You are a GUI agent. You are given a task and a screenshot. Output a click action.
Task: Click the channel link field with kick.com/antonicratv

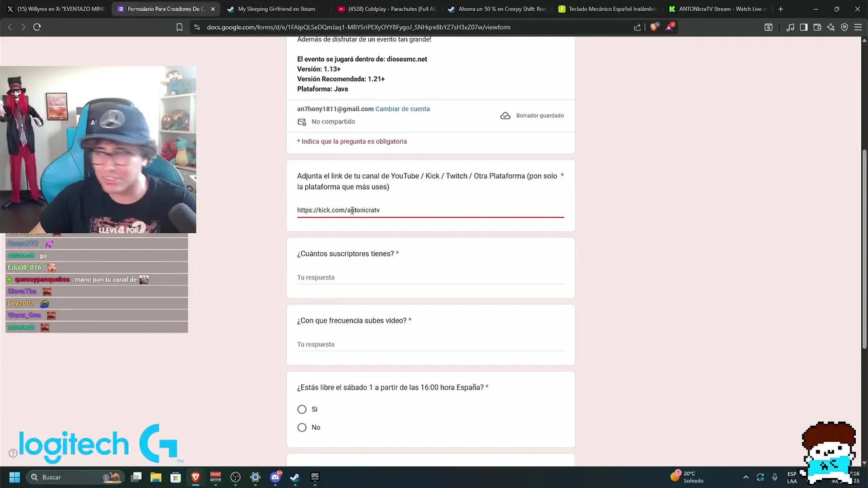click(430, 210)
